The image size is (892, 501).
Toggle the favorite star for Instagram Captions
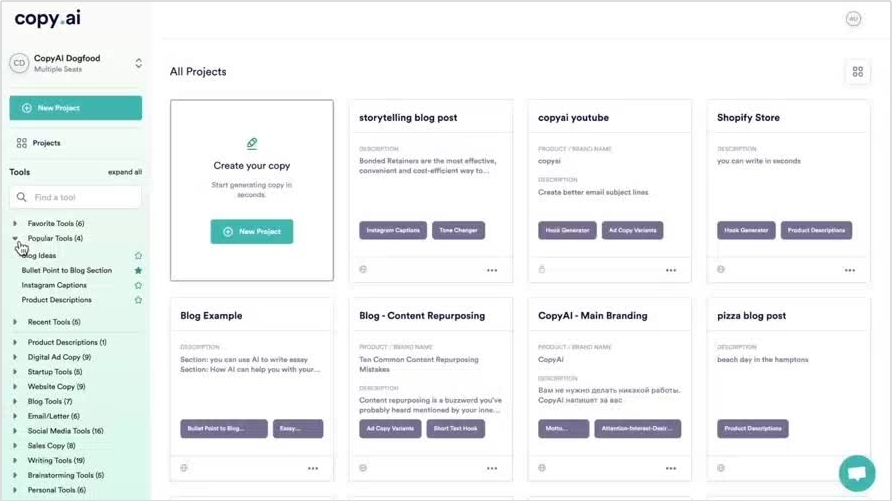click(x=138, y=285)
